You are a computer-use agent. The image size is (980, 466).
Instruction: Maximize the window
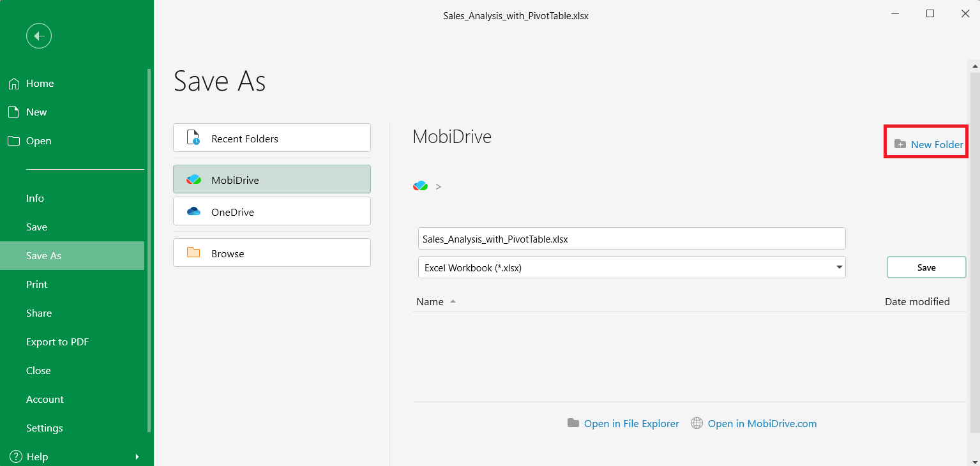pyautogui.click(x=930, y=14)
